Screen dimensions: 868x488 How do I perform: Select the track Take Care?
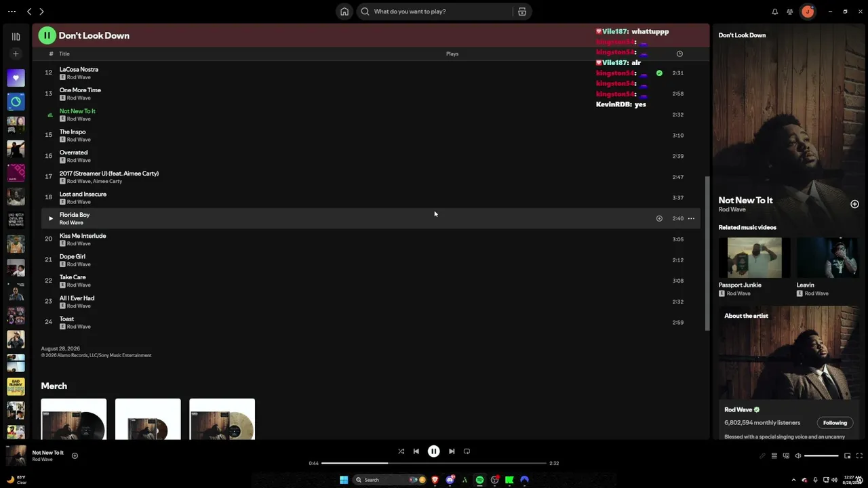[73, 277]
